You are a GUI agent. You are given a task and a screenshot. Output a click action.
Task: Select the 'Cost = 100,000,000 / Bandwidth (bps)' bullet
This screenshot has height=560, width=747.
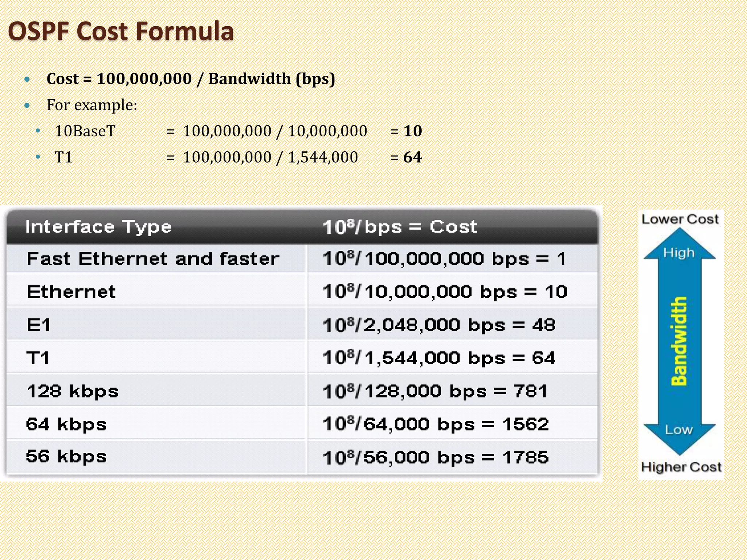(191, 79)
